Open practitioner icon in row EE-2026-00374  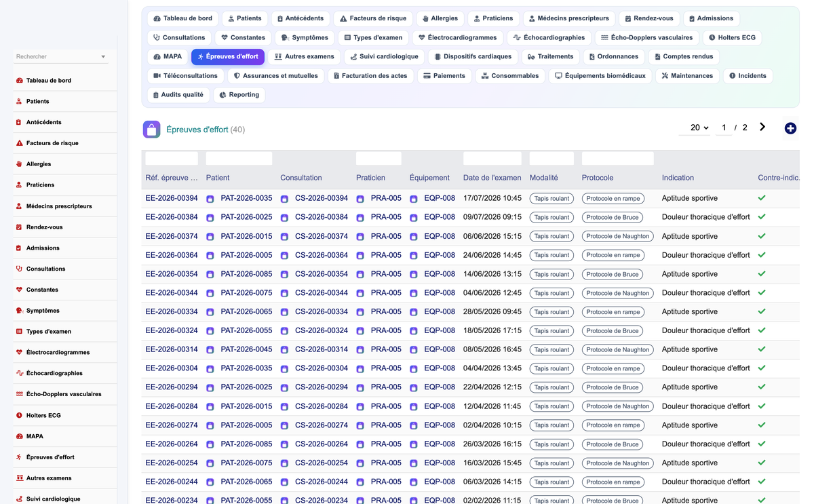[360, 237]
